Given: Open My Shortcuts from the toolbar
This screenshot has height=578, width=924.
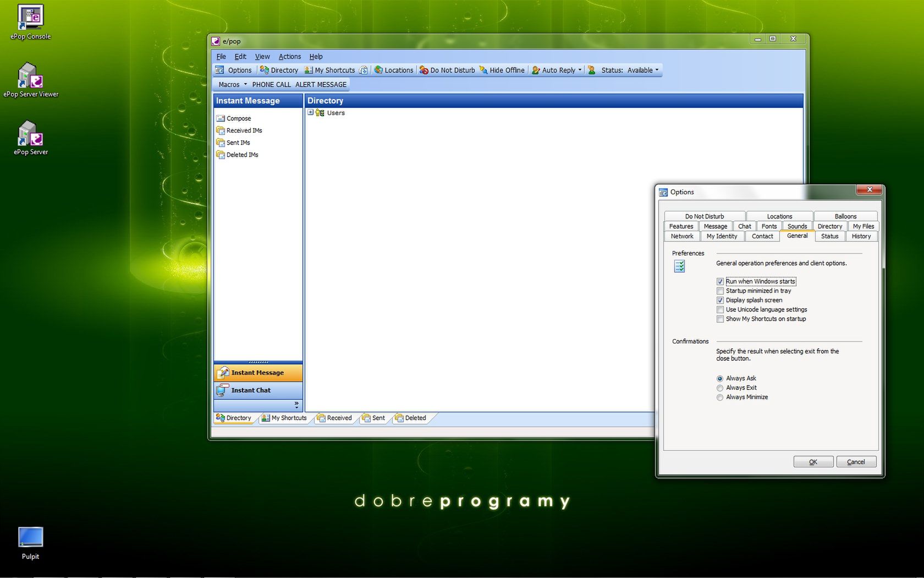Looking at the screenshot, I should point(330,70).
